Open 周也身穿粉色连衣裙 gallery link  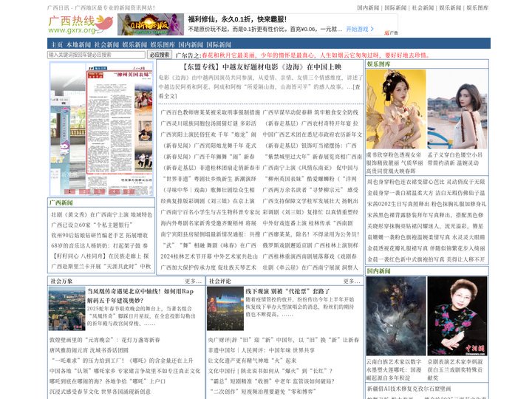click(426, 183)
